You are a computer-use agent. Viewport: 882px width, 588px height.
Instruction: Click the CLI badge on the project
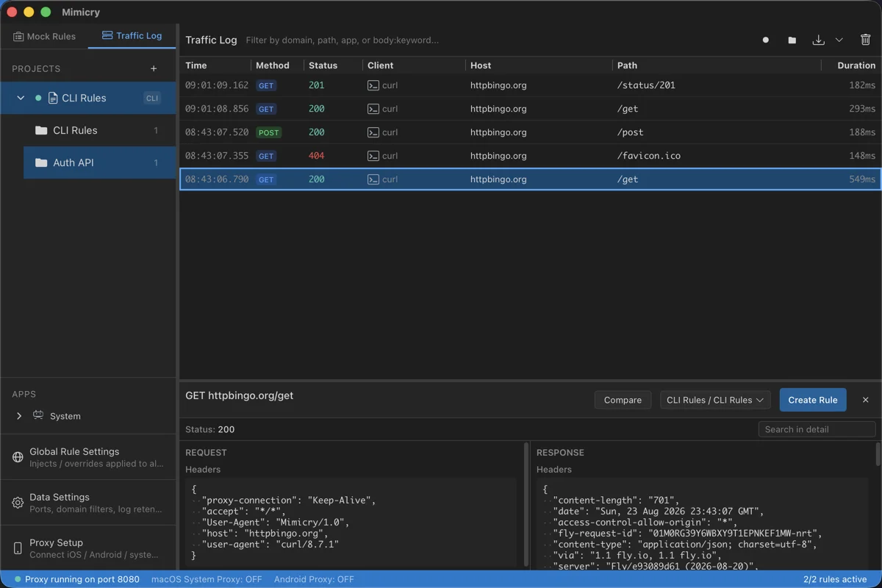click(152, 98)
